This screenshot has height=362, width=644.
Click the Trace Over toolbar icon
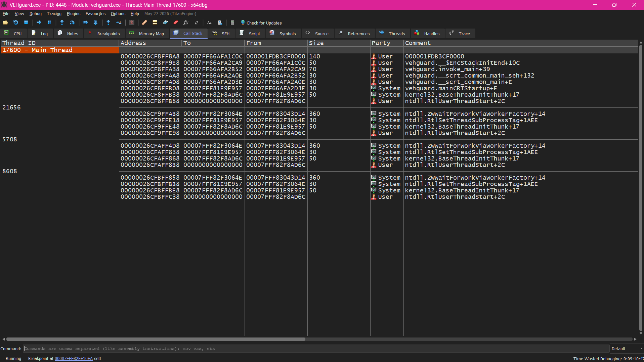[95, 22]
